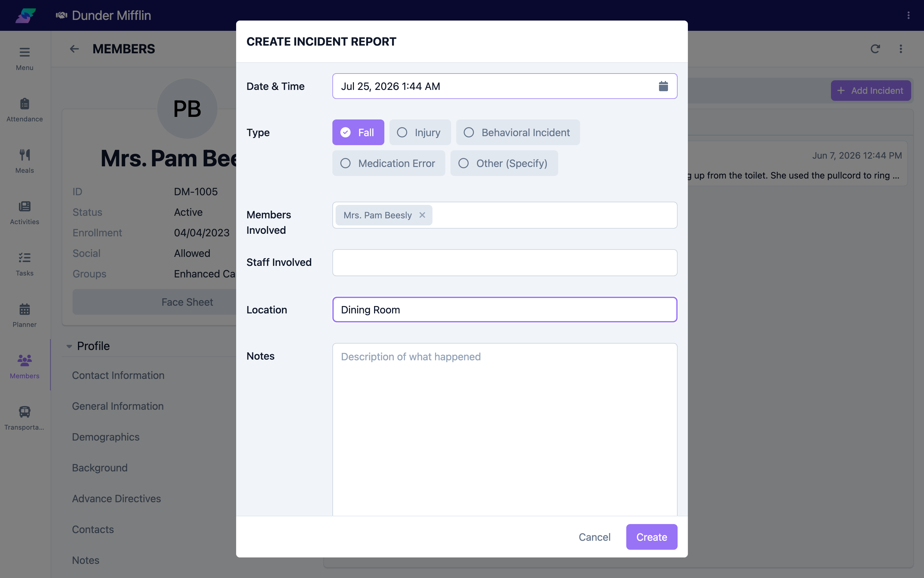Open the Staff Involved selector field
924x578 pixels.
pos(505,263)
